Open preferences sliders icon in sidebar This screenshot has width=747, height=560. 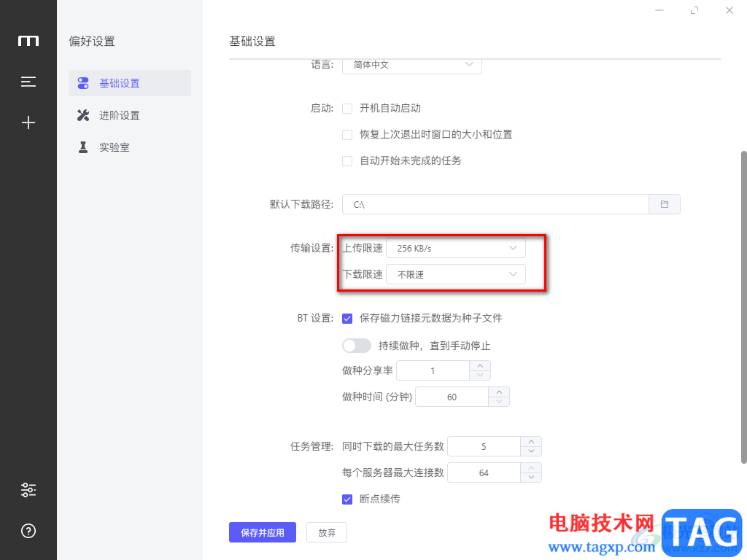point(28,489)
